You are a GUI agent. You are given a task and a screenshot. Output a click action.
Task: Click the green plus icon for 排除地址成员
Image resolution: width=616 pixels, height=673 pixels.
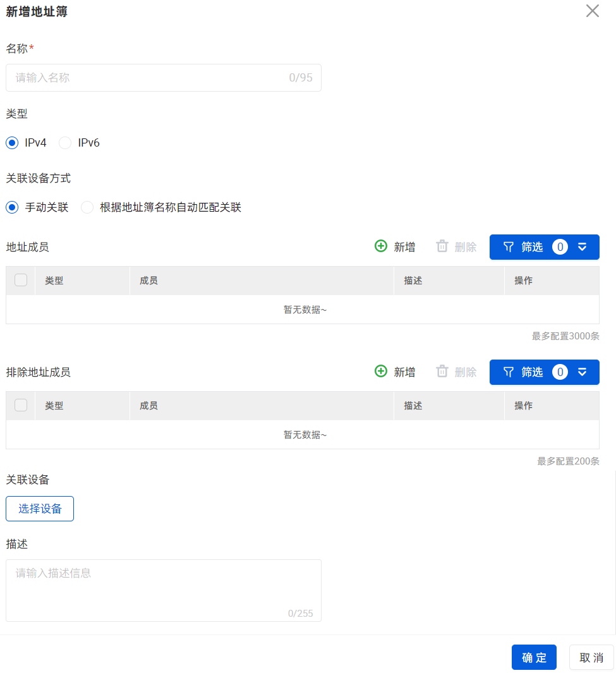coord(381,372)
